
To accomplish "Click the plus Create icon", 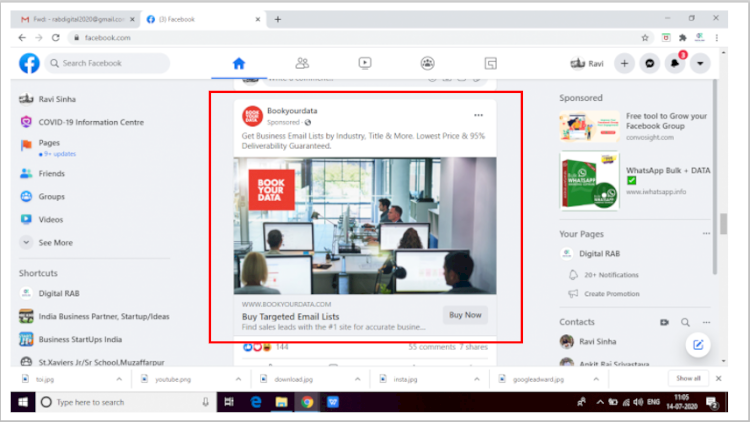I will 624,63.
